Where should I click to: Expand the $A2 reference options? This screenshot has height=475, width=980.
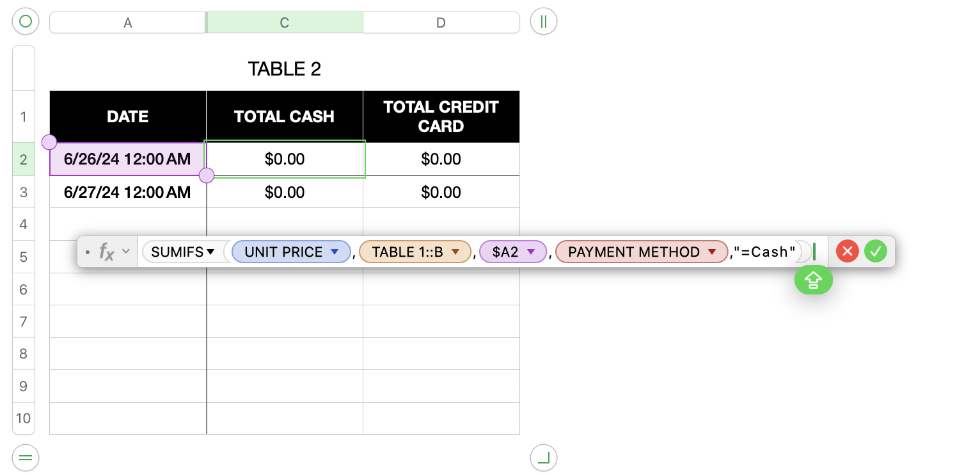coord(530,252)
